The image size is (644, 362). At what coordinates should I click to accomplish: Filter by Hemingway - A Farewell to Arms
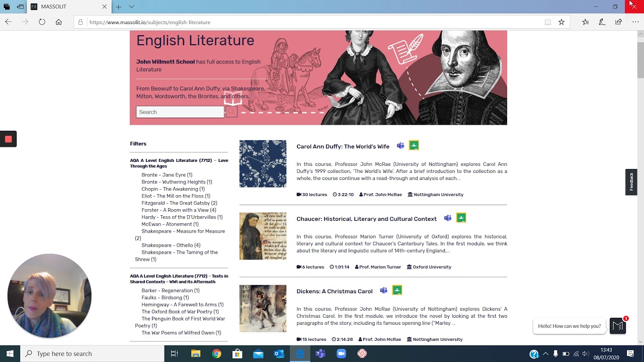(183, 305)
